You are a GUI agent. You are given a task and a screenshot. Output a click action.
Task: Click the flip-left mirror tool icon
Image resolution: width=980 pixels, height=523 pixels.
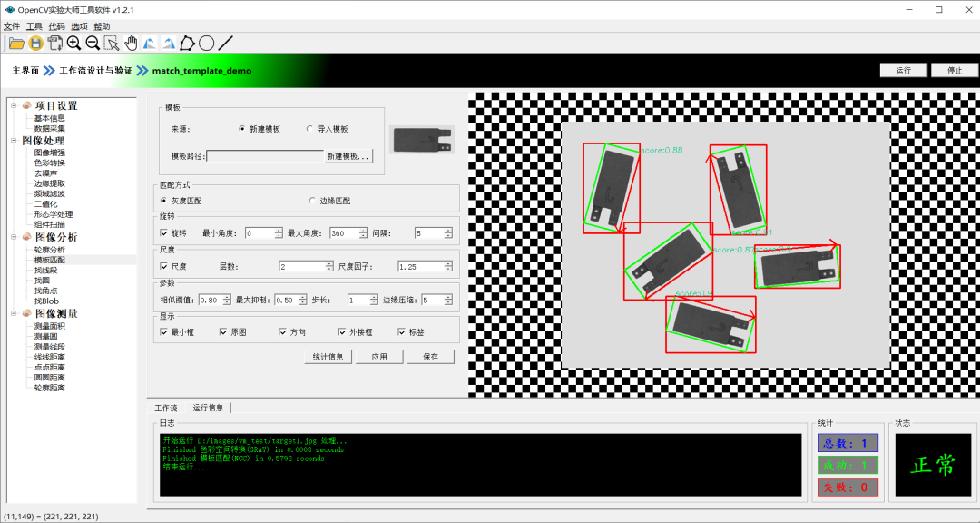click(150, 44)
